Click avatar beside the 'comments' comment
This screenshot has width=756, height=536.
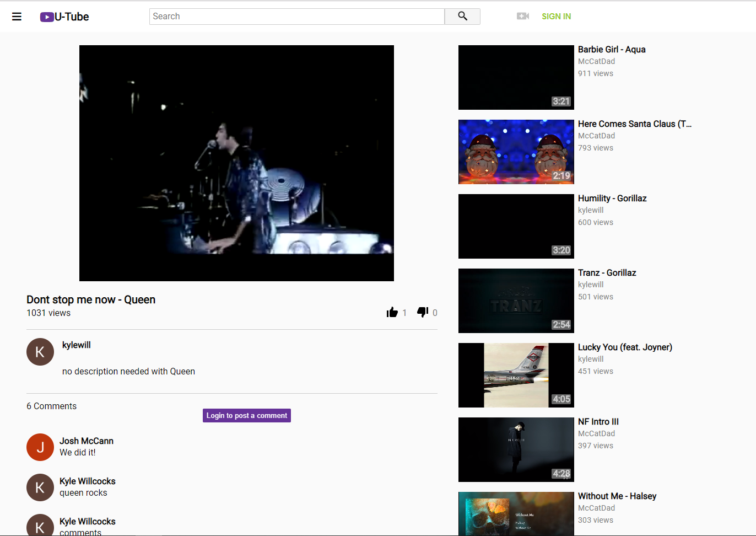click(40, 525)
